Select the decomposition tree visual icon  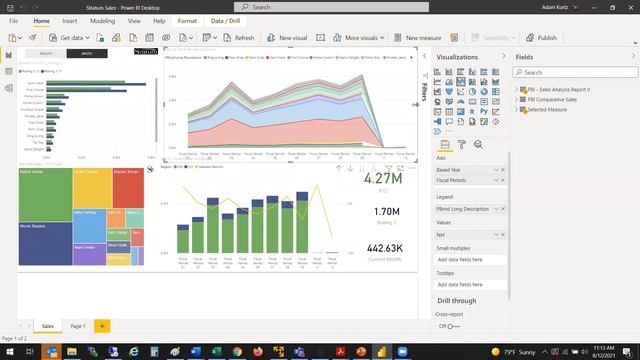coord(437,122)
